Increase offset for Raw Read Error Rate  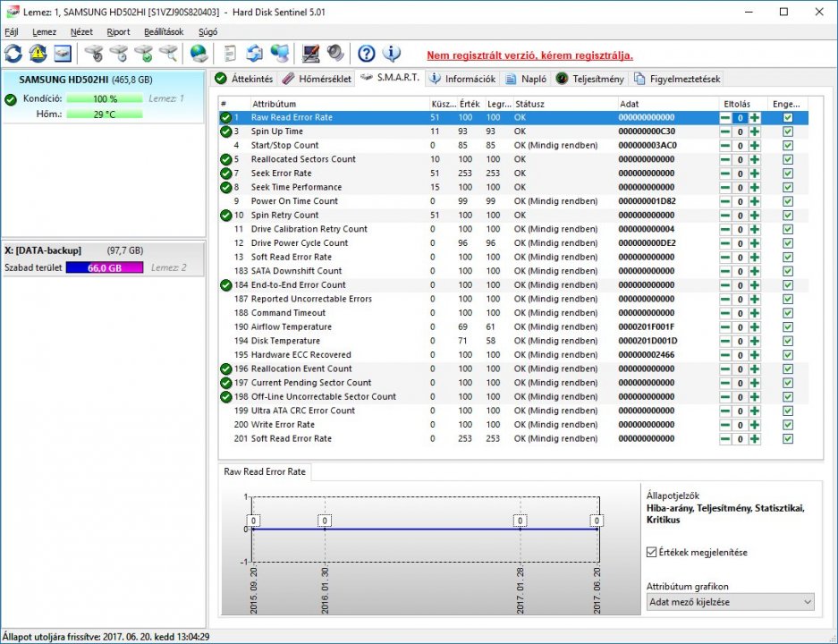click(755, 118)
